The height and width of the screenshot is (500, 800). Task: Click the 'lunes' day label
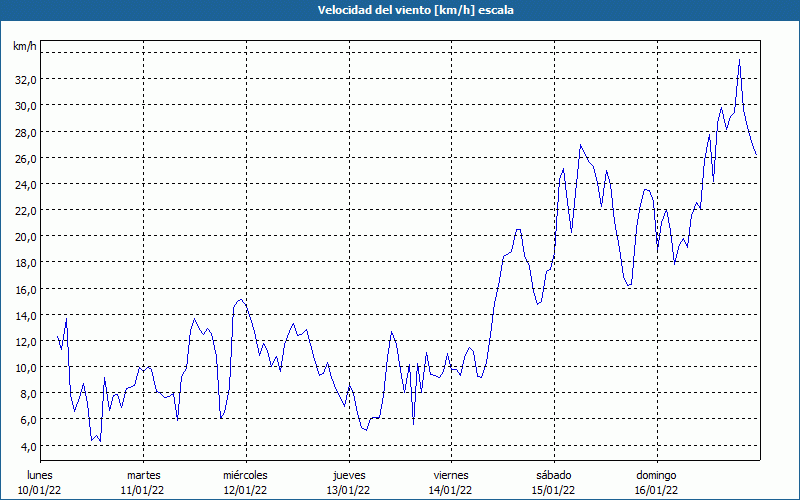tap(40, 475)
